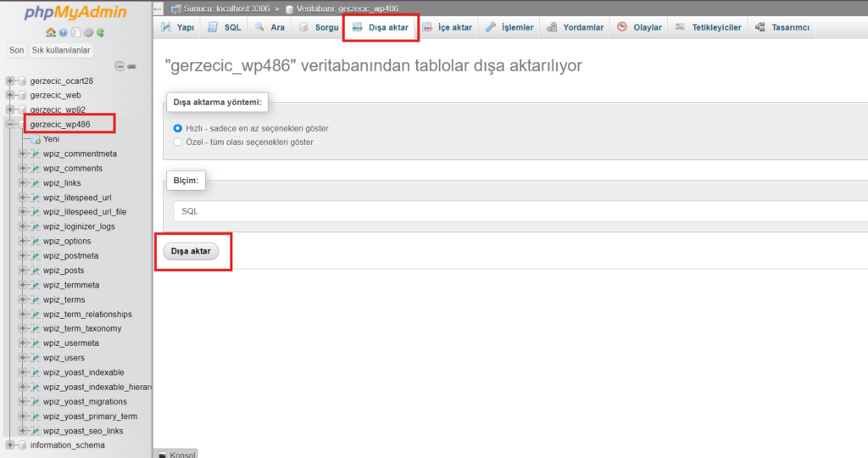Click the table icon next to wpiz_commentmeta
Screen dimensions: 868x458
click(36, 154)
